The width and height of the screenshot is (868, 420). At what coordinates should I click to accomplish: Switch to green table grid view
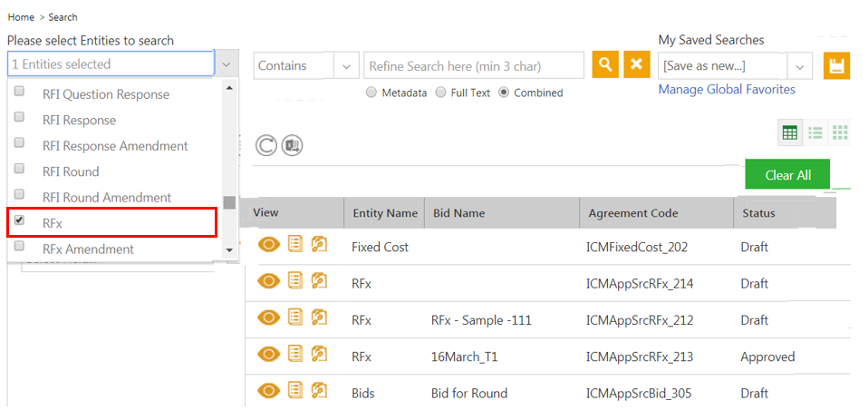click(790, 133)
